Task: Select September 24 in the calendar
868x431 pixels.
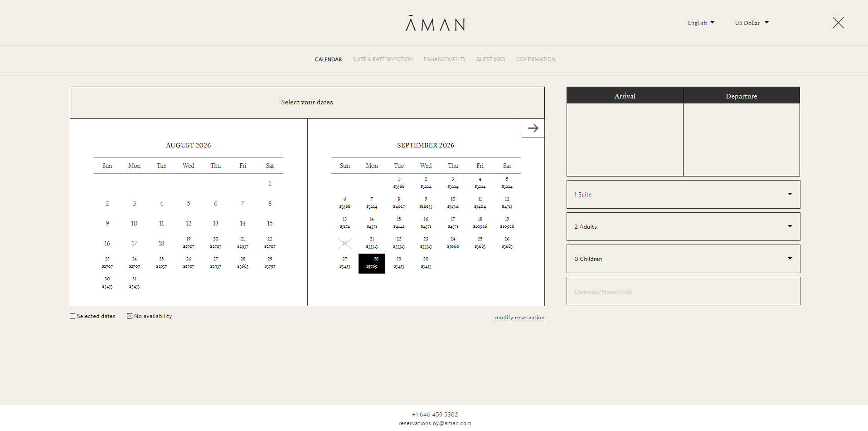Action: [453, 243]
